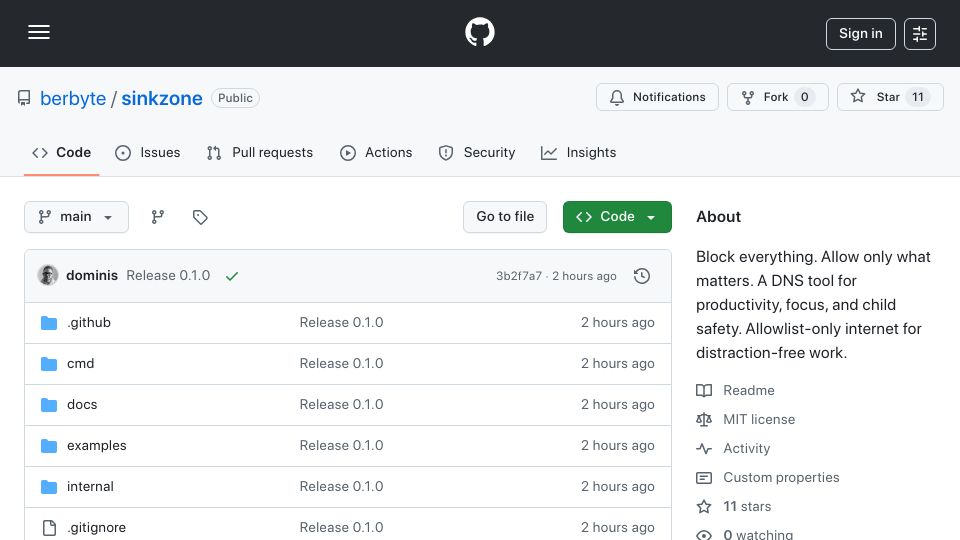Viewport: 960px width, 540px height.
Task: Click star count 11 badge
Action: 918,97
